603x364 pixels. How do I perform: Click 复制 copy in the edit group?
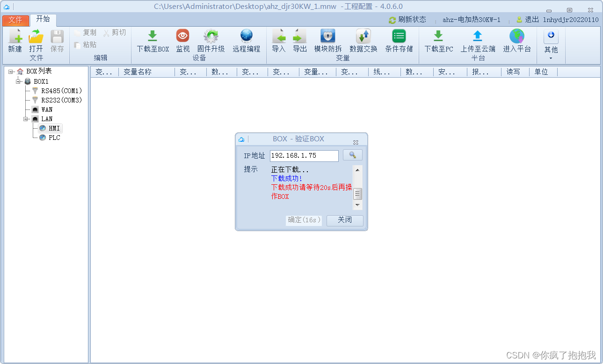pyautogui.click(x=85, y=33)
